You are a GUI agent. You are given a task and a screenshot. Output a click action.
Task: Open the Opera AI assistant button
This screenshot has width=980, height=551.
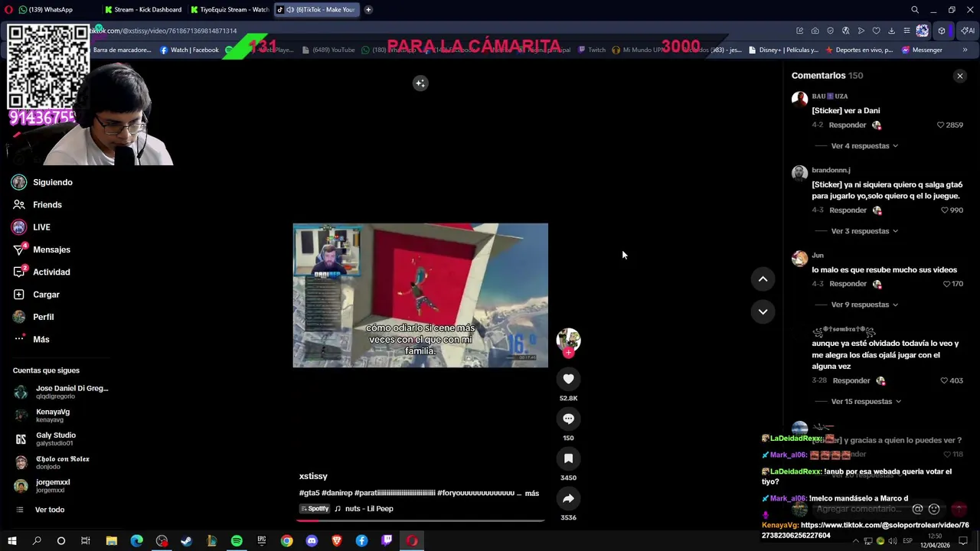click(969, 31)
